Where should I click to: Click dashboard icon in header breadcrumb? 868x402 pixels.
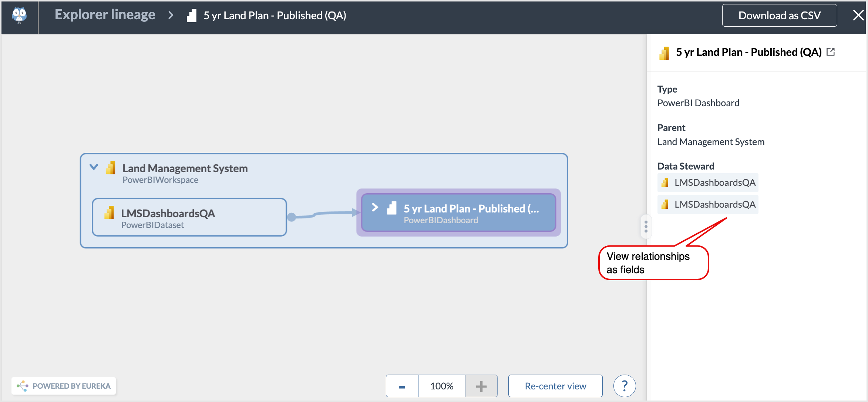tap(192, 16)
